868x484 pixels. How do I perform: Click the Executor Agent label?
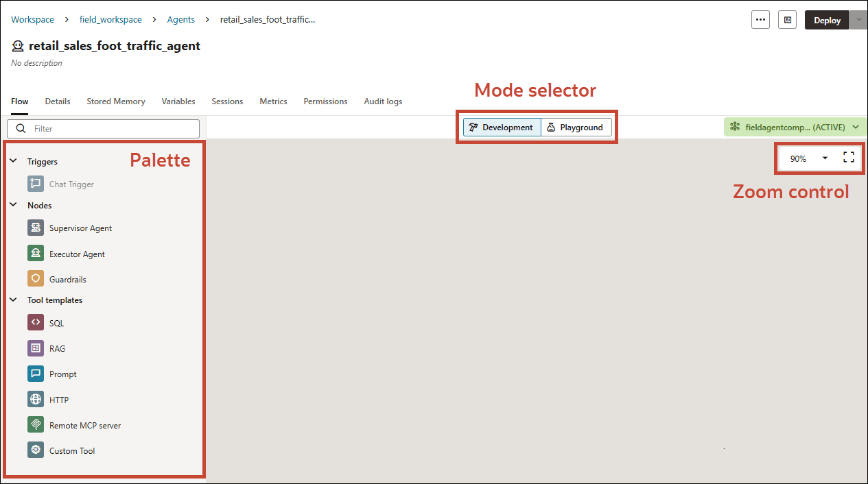pos(77,254)
